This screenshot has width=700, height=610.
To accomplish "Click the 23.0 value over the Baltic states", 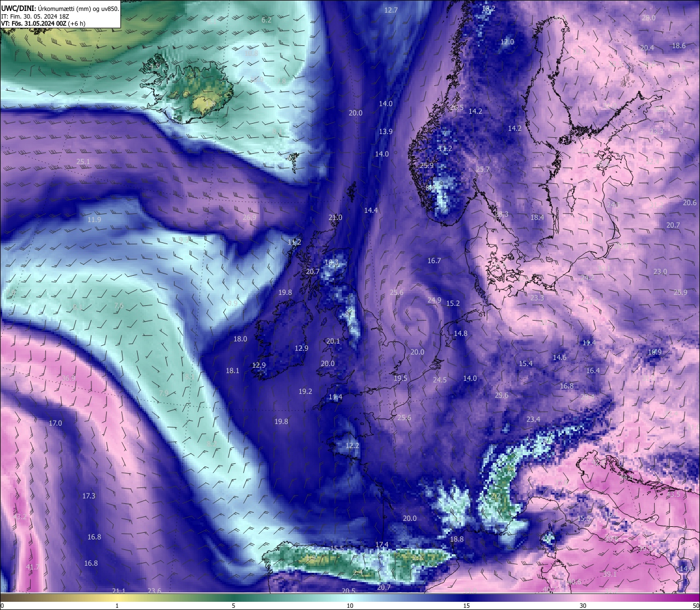I will [x=660, y=272].
